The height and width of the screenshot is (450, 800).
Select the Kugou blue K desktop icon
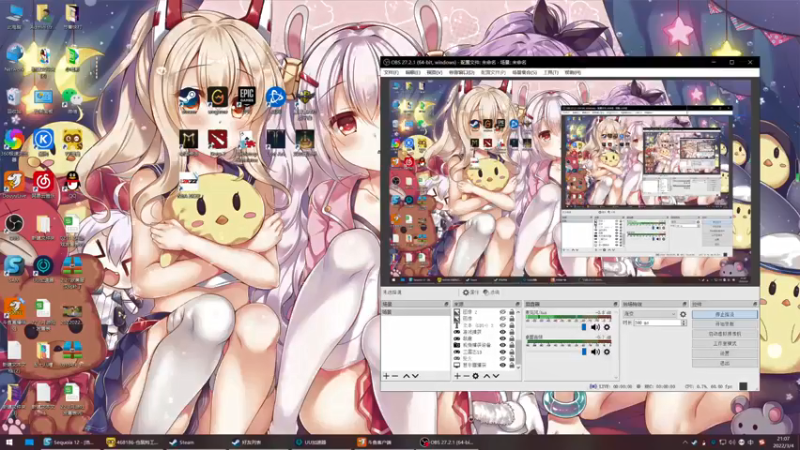tap(43, 141)
